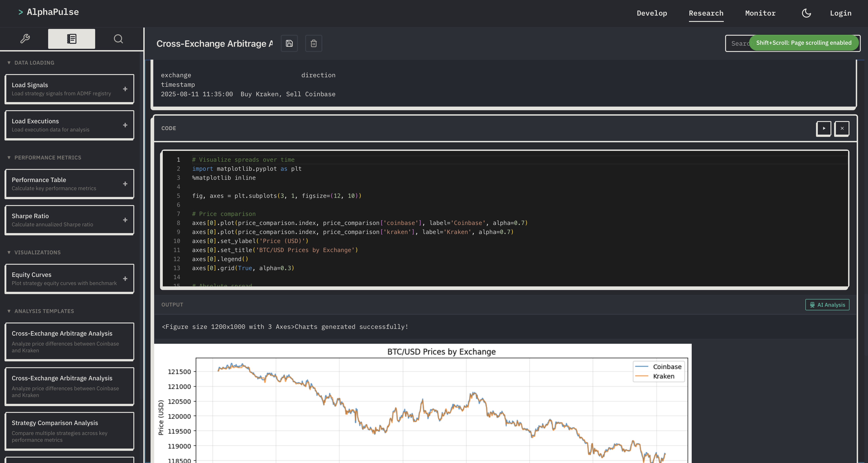The image size is (868, 463).
Task: Click the OUTPUT section label
Action: pos(172,305)
